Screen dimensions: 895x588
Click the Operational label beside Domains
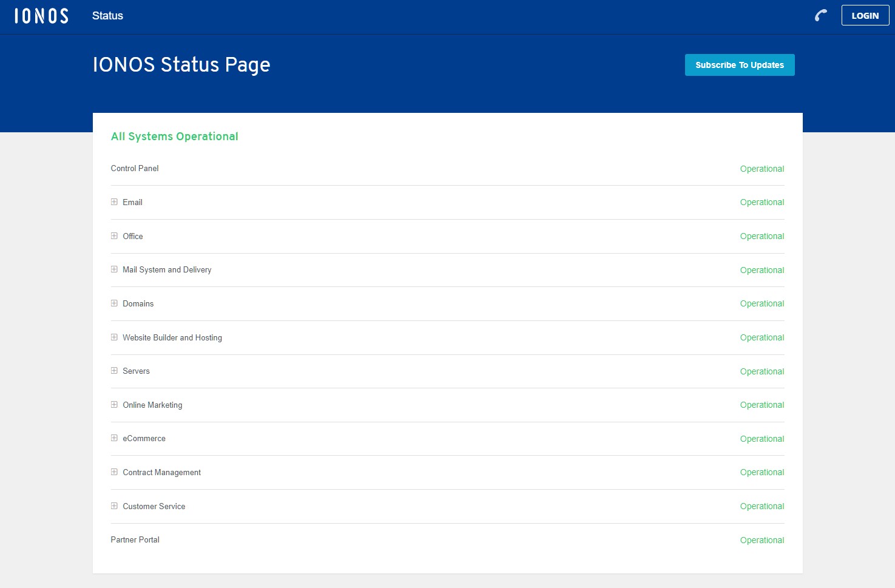(x=762, y=303)
